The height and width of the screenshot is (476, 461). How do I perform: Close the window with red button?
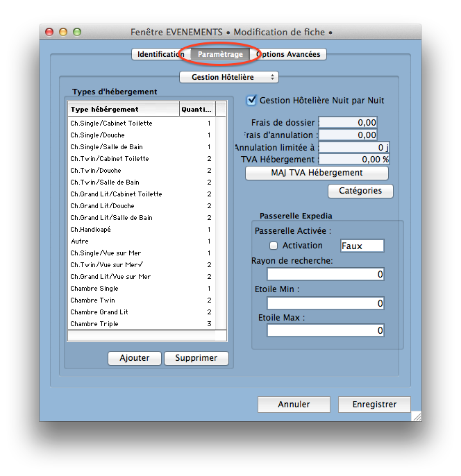[49, 32]
